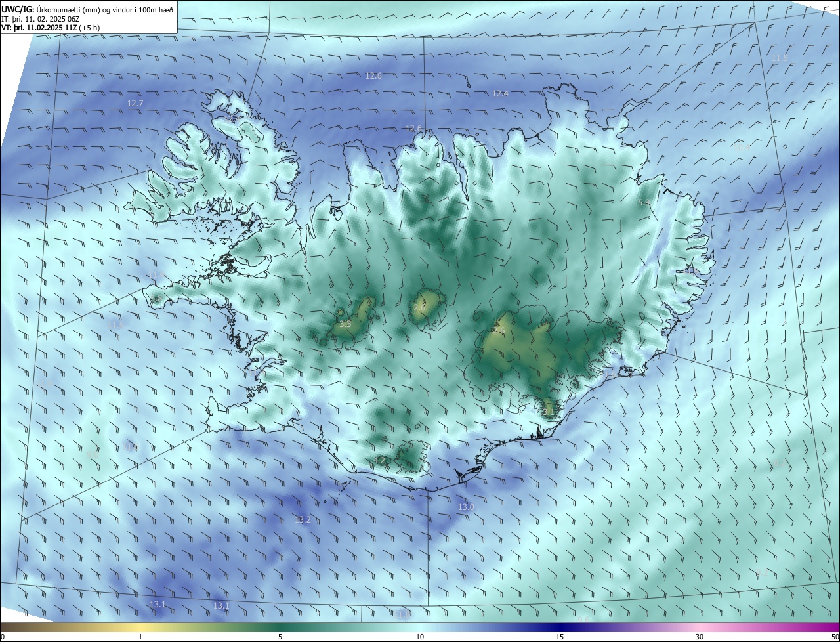
Task: Click the '15' tick on the color scale
Action: 560,637
